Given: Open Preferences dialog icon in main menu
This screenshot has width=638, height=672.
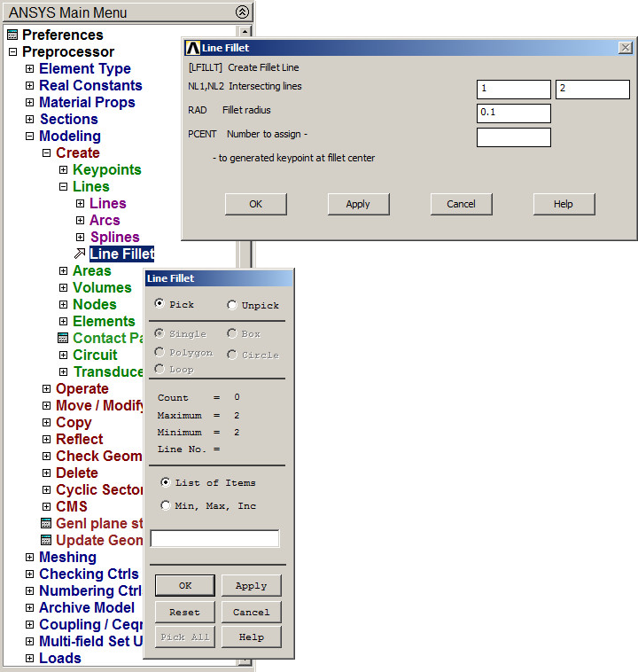Looking at the screenshot, I should point(12,35).
